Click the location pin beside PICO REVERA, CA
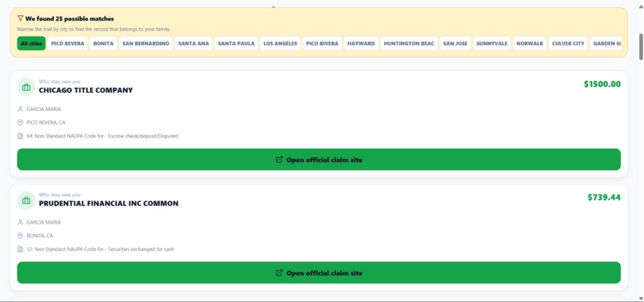 [x=20, y=122]
